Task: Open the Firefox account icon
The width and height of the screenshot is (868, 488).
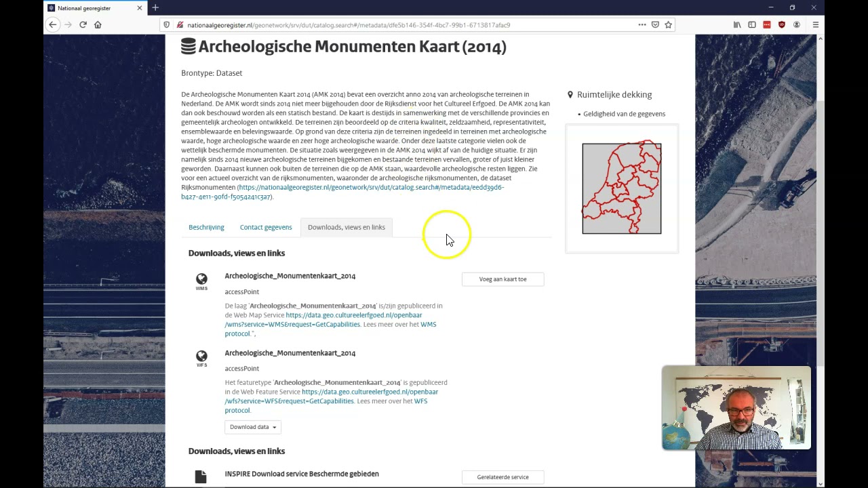Action: click(x=797, y=24)
